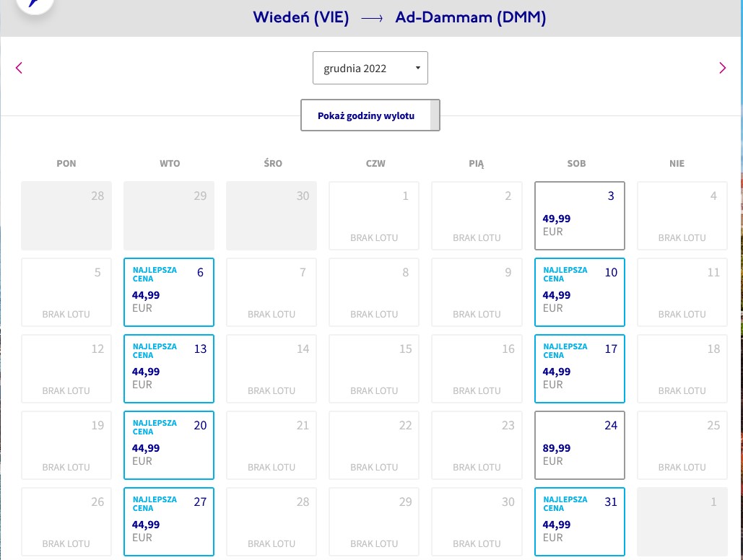Viewport: 743px width, 560px height.
Task: Toggle Pokaż godziny wylotu switch
Action: click(370, 115)
